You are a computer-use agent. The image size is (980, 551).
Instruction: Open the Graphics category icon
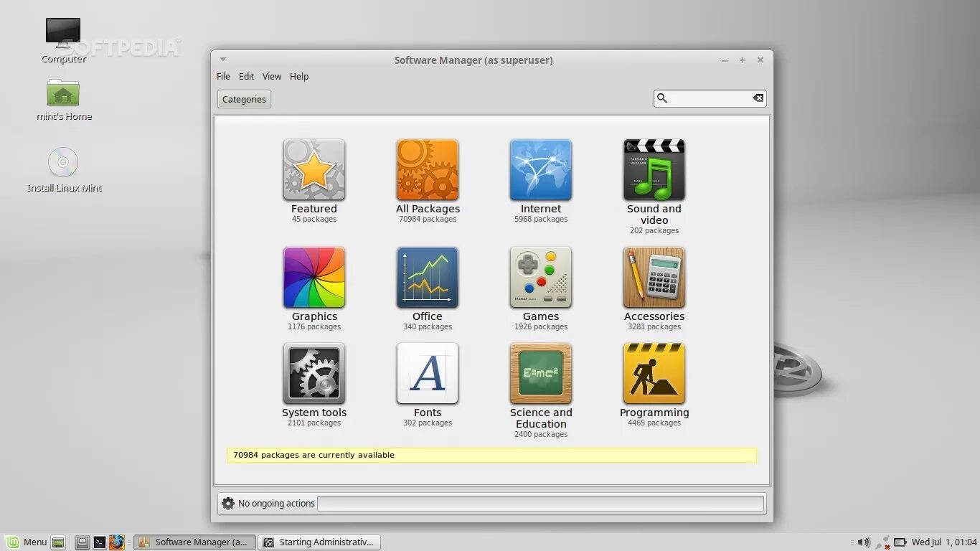314,278
